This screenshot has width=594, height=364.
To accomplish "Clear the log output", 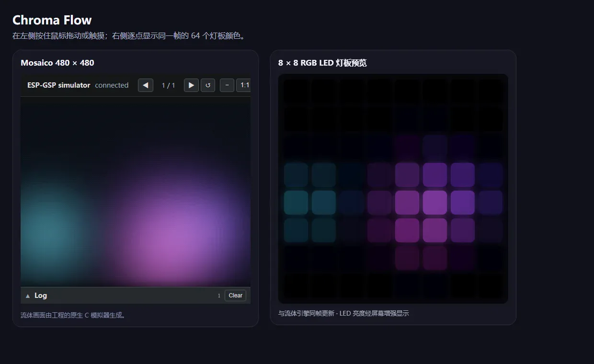I will [235, 296].
